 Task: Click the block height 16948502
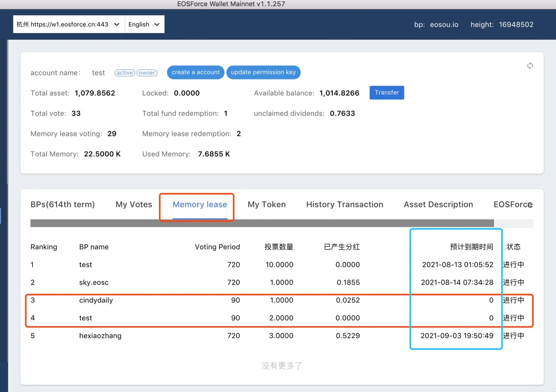(x=516, y=24)
